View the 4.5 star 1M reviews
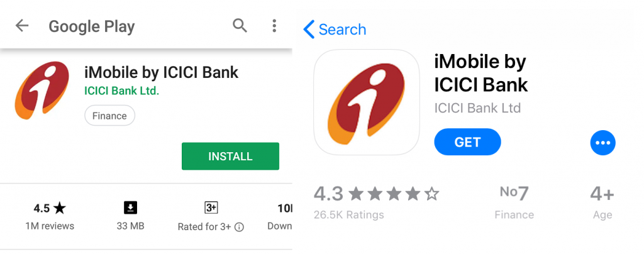644x254 pixels. tap(50, 216)
